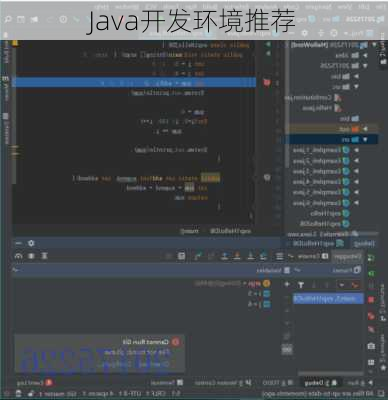
Task: Select exp1HelloJDB class in project tree
Action: tap(324, 224)
